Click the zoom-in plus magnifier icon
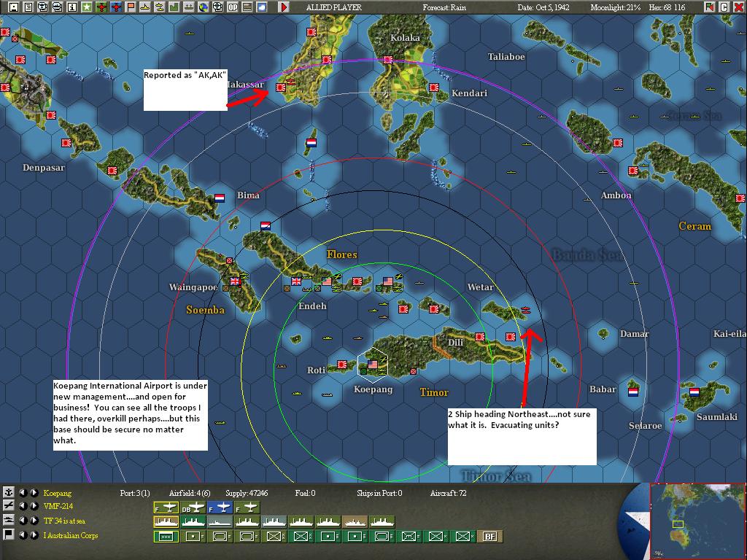747x560 pixels. tap(43, 7)
